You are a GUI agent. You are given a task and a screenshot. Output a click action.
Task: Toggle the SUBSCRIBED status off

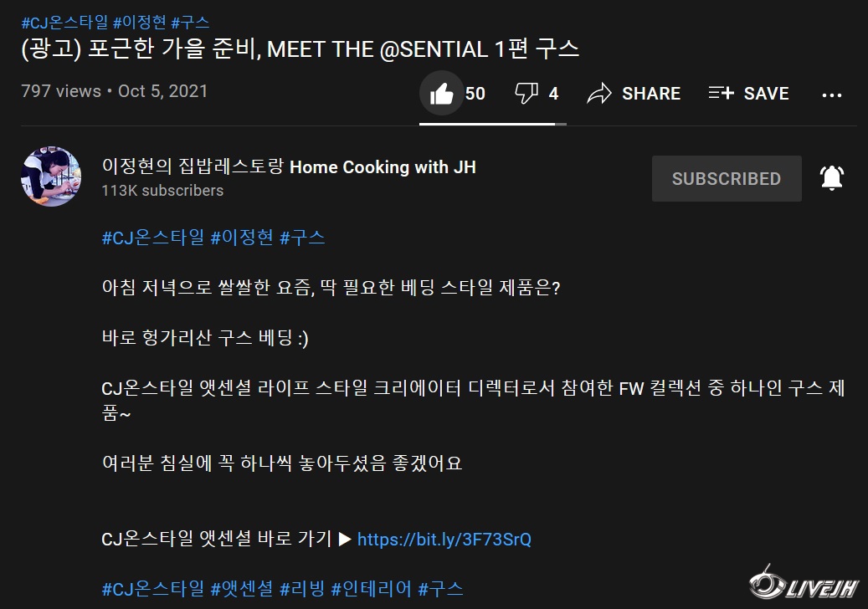(x=727, y=177)
